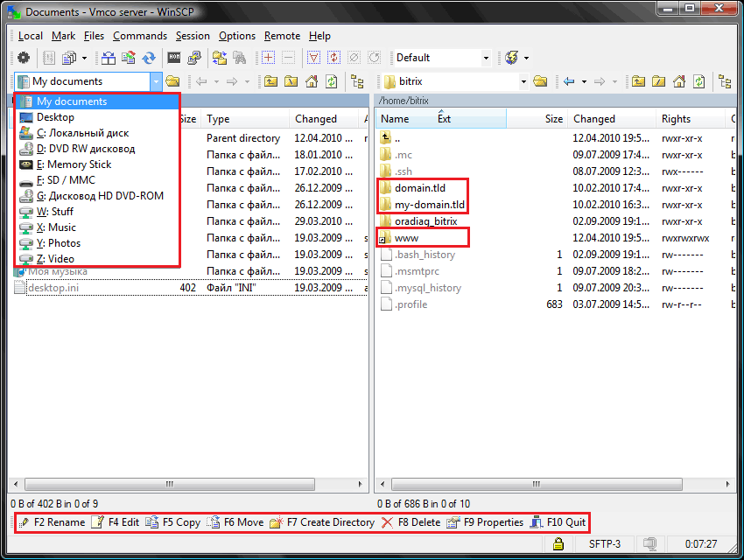Image resolution: width=744 pixels, height=560 pixels.
Task: Refresh the remote bitrix panel
Action: tap(699, 81)
